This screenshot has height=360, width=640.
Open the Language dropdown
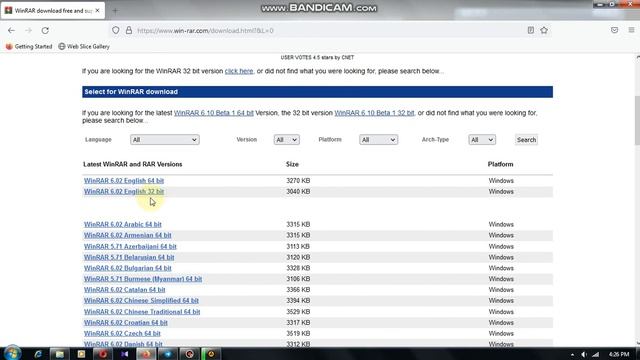coord(164,140)
